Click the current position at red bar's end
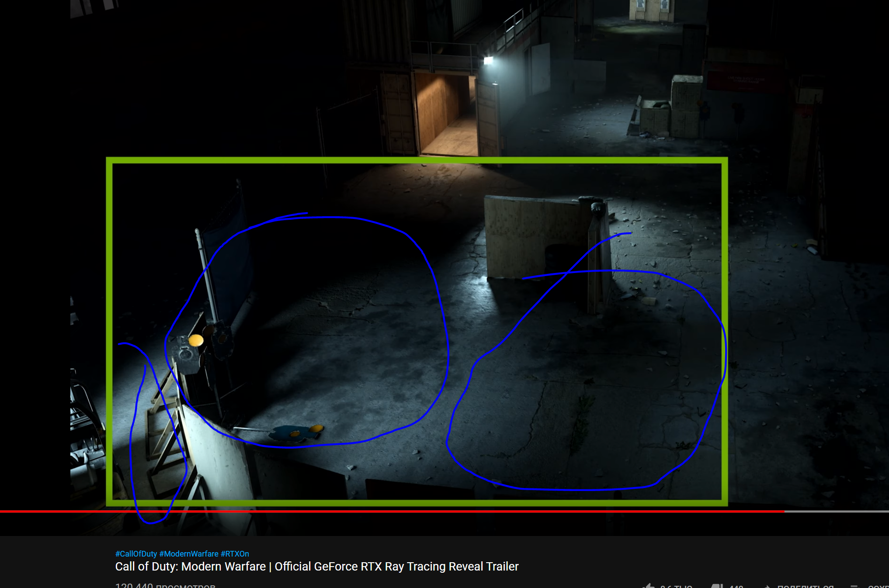Screen dimensions: 889x588 784,511
